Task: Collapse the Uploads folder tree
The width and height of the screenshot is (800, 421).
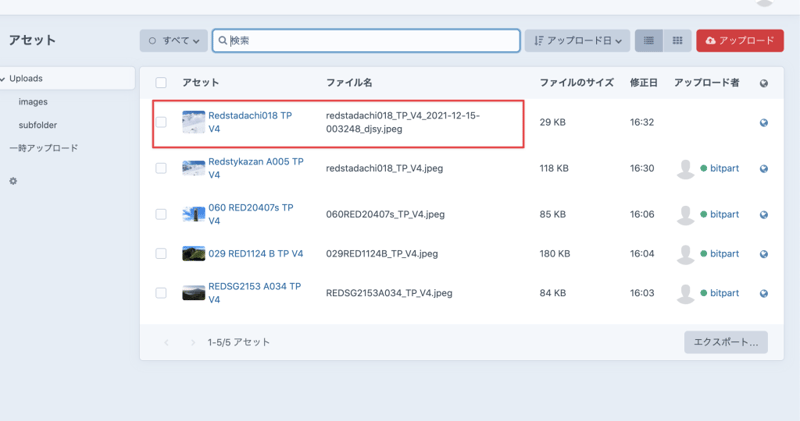Action: (x=4, y=78)
